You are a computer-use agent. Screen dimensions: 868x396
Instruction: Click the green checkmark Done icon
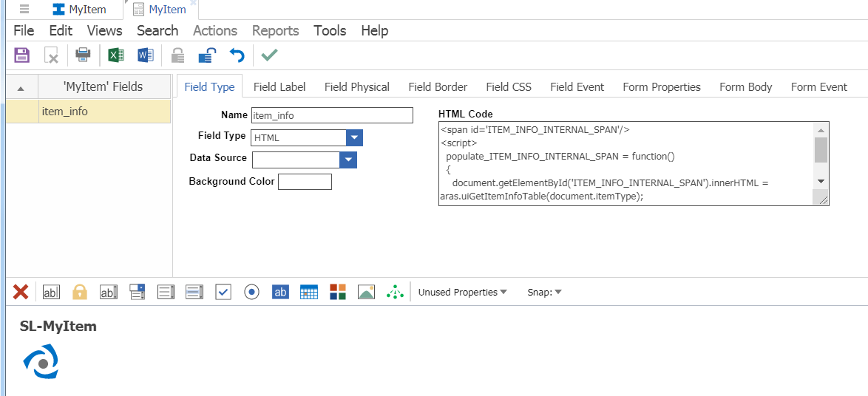coord(270,55)
